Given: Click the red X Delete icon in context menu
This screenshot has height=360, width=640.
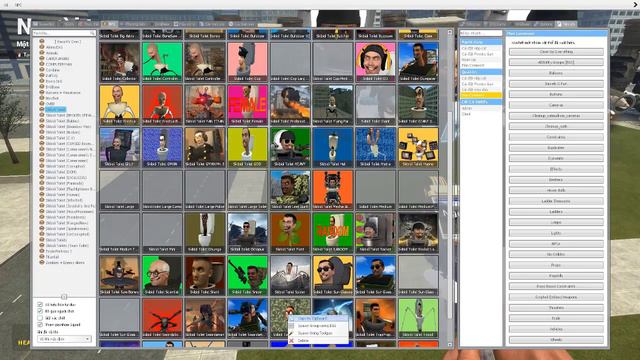Looking at the screenshot, I should click(291, 340).
